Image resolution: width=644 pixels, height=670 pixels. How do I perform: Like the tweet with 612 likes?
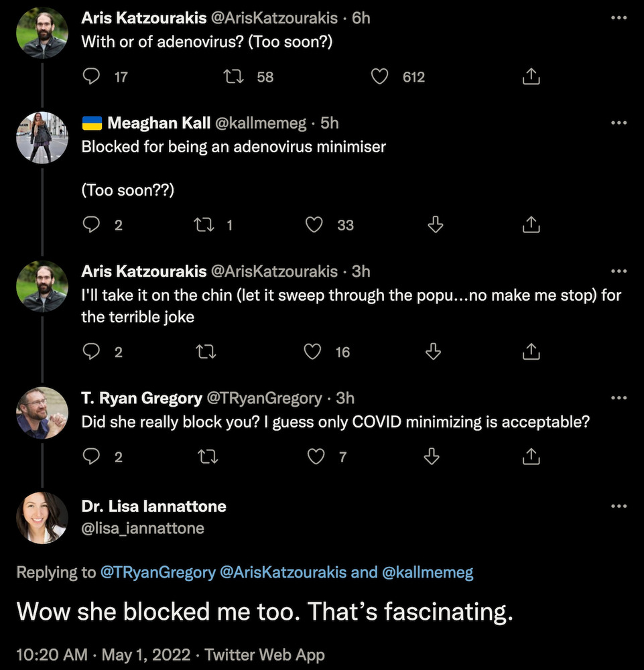point(380,77)
